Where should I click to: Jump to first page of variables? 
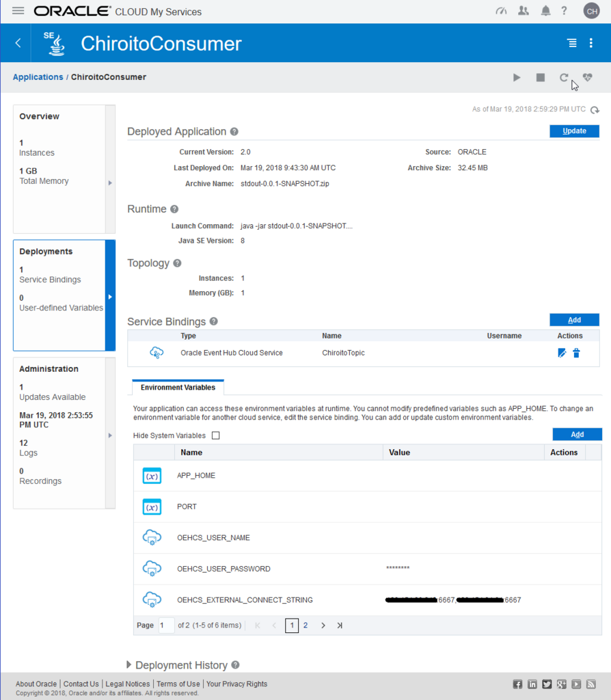point(258,625)
